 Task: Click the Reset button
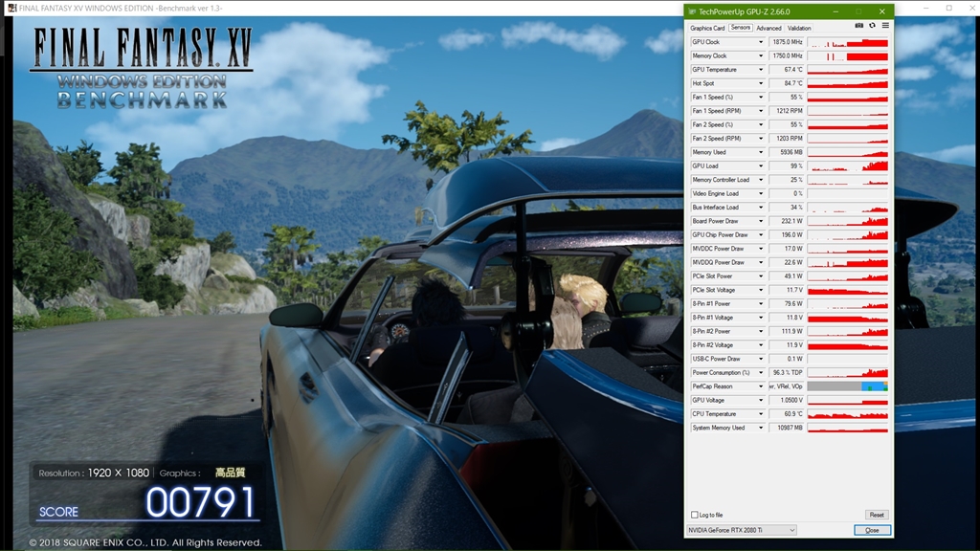pos(877,515)
